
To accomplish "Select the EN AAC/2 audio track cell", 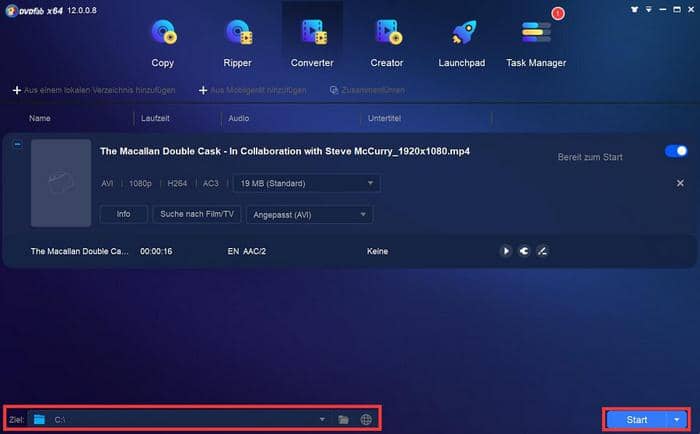I will [246, 251].
